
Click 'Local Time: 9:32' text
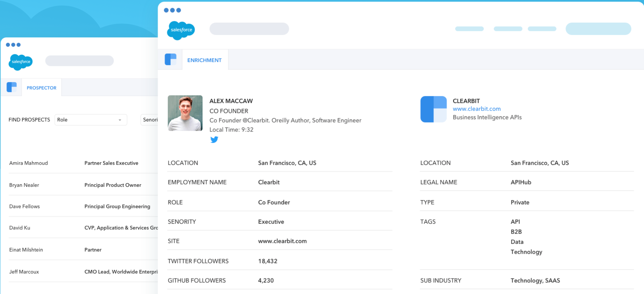pos(231,130)
